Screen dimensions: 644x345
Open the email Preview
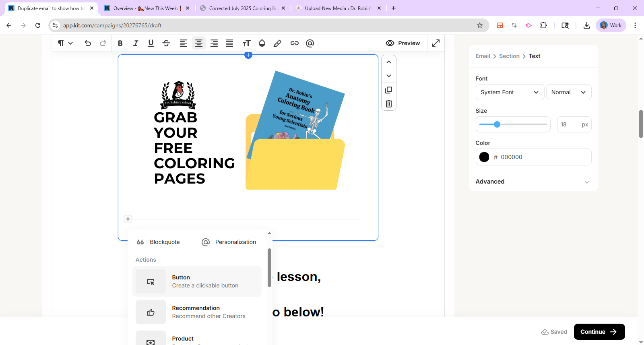pos(403,43)
